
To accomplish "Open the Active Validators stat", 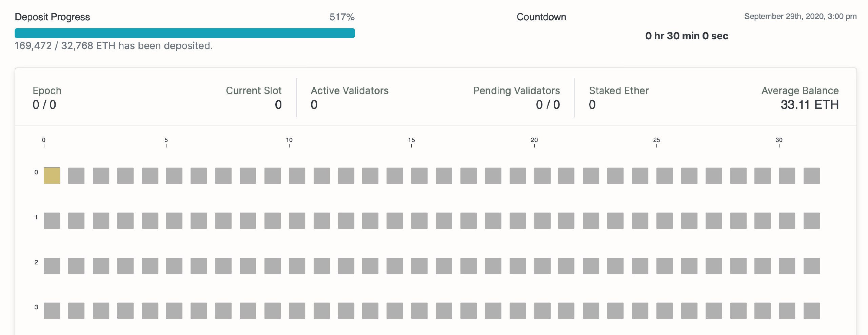I will pos(350,91).
